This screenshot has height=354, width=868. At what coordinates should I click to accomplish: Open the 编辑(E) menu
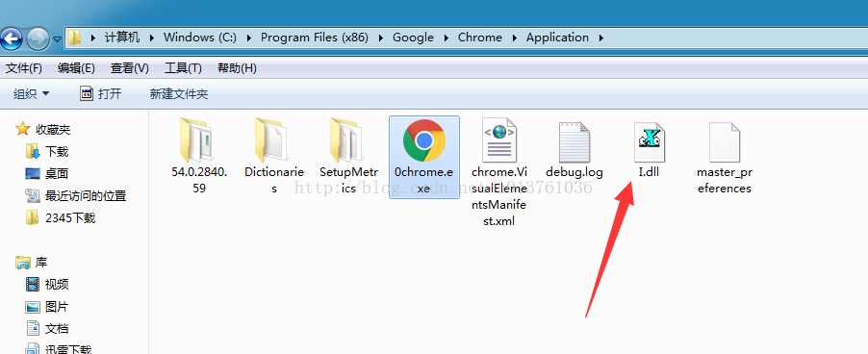tap(76, 68)
